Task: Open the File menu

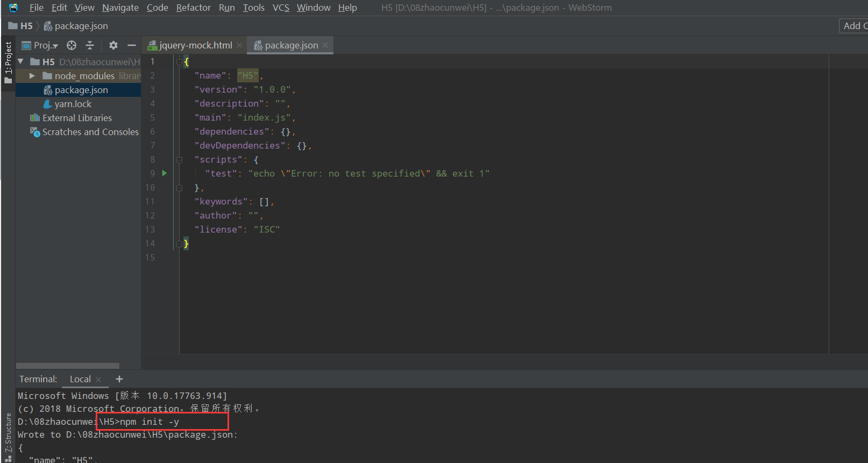Action: pos(36,8)
